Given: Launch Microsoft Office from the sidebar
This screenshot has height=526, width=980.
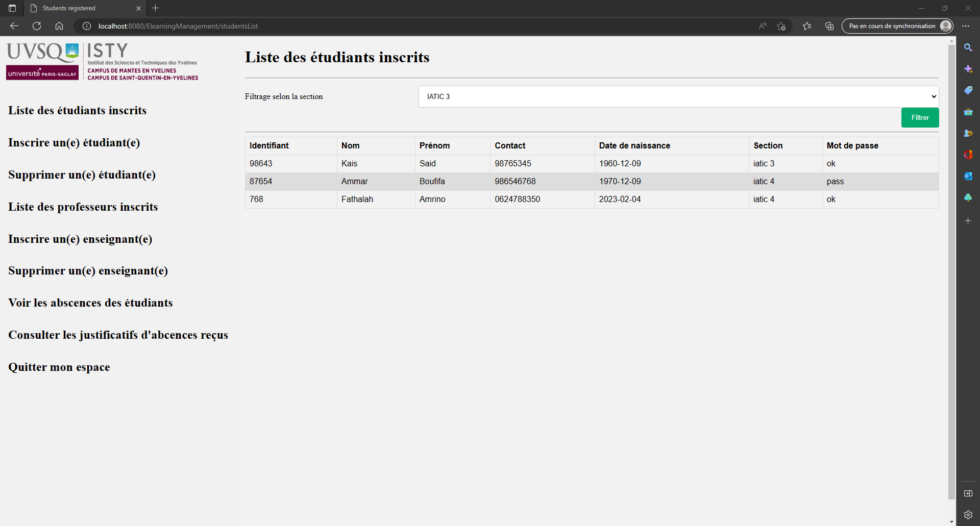Looking at the screenshot, I should pos(968,155).
